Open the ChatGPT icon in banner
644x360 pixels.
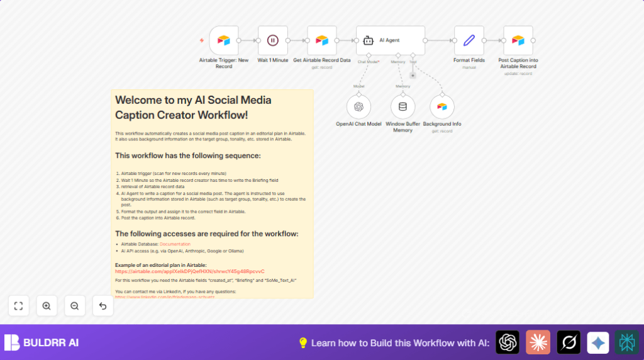pyautogui.click(x=508, y=342)
